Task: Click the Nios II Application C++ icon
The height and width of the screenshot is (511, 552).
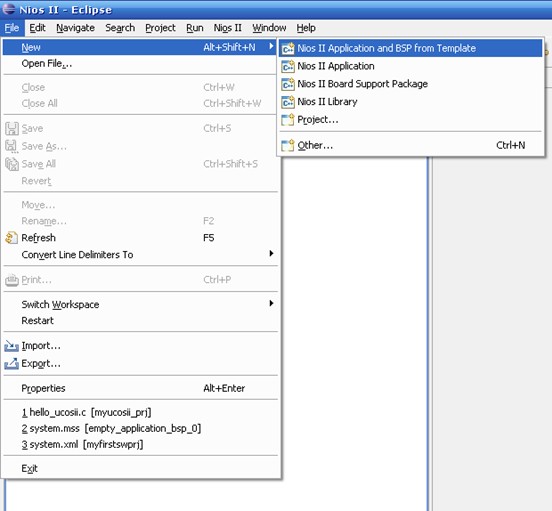Action: pos(288,66)
